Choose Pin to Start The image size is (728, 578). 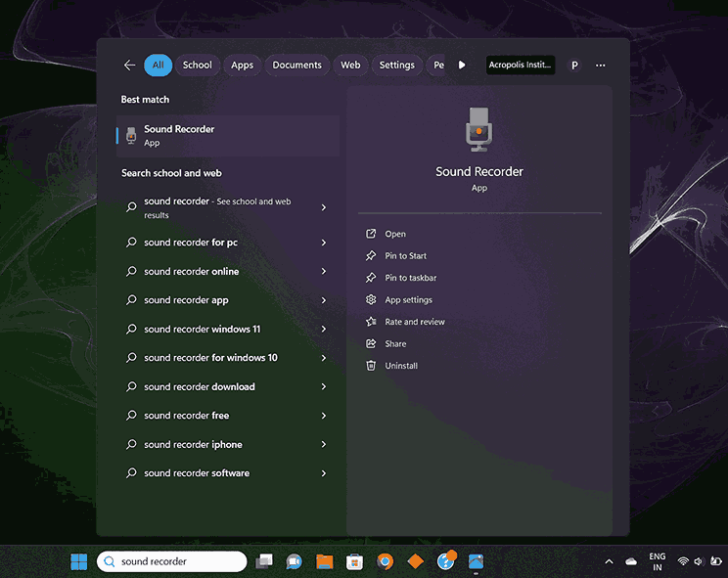coord(405,255)
